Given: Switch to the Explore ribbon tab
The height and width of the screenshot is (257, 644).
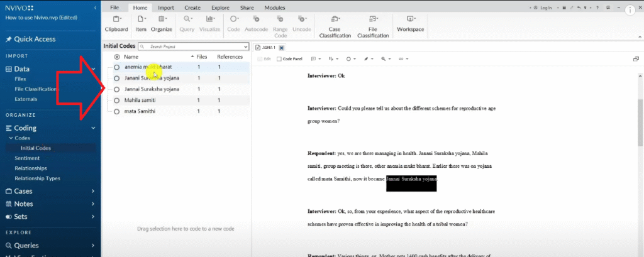Looking at the screenshot, I should tap(221, 8).
